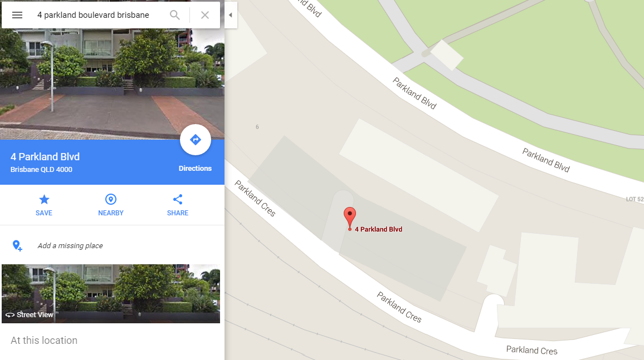Open Nearby search pin icon
The height and width of the screenshot is (360, 644).
[x=111, y=199]
